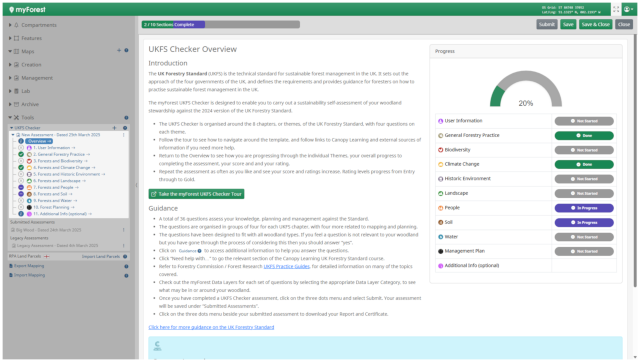Click the Import Land Parcels link
The width and height of the screenshot is (640, 362).
(x=101, y=257)
